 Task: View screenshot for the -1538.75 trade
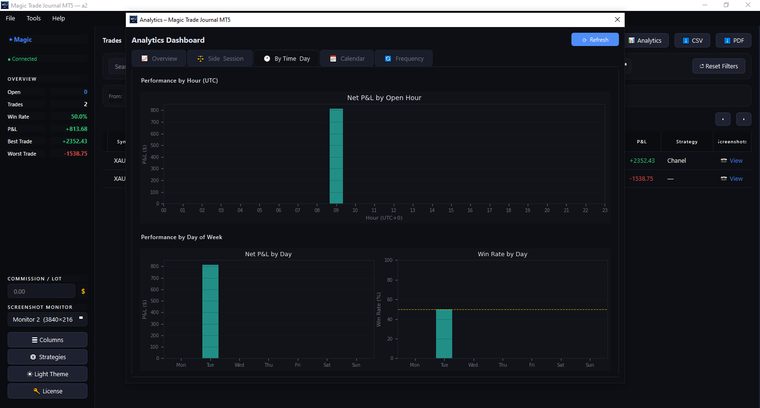736,179
